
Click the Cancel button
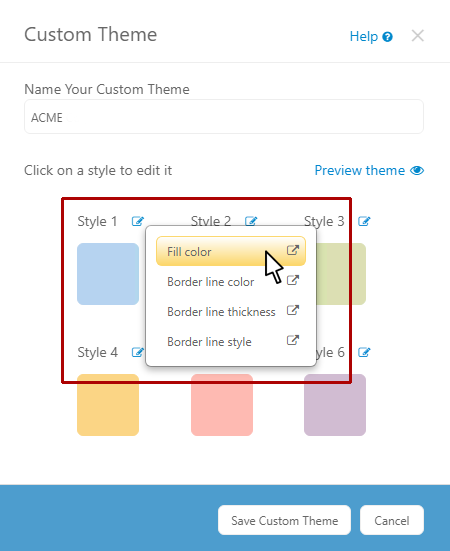tap(392, 520)
